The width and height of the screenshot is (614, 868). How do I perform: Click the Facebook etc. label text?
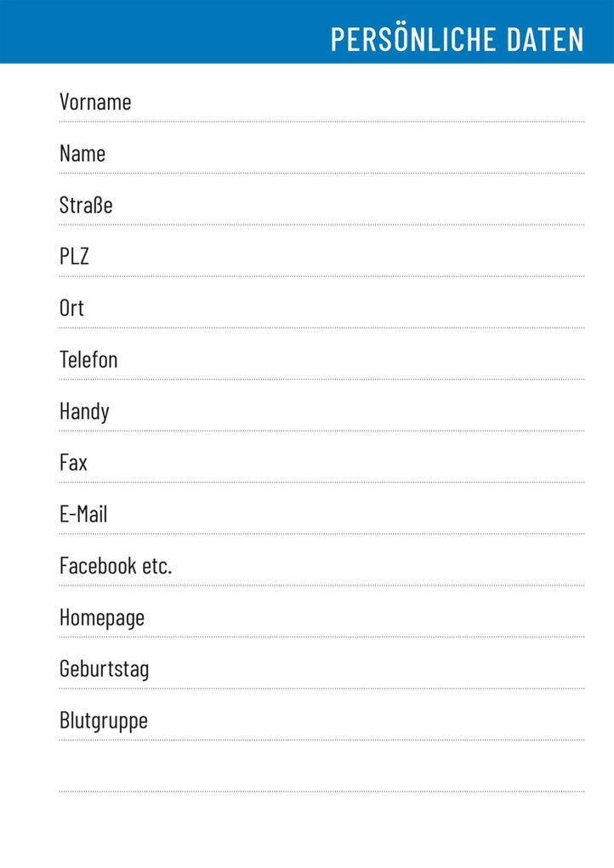click(x=116, y=566)
